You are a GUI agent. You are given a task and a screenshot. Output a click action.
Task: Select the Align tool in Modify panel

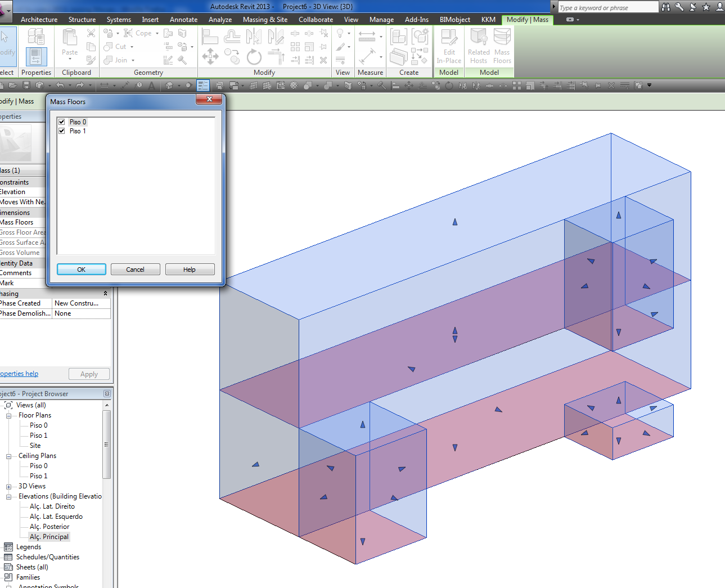point(210,37)
